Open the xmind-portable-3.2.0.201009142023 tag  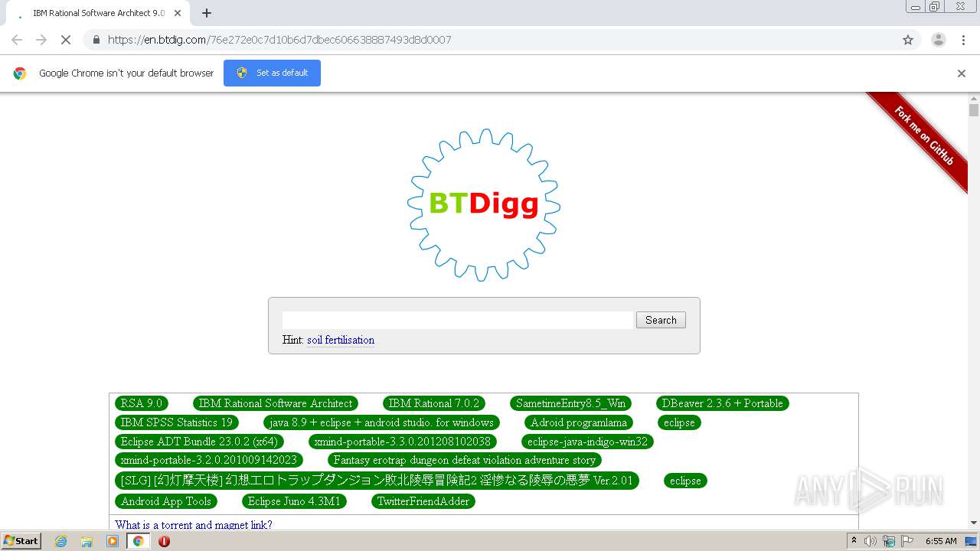[x=209, y=460]
